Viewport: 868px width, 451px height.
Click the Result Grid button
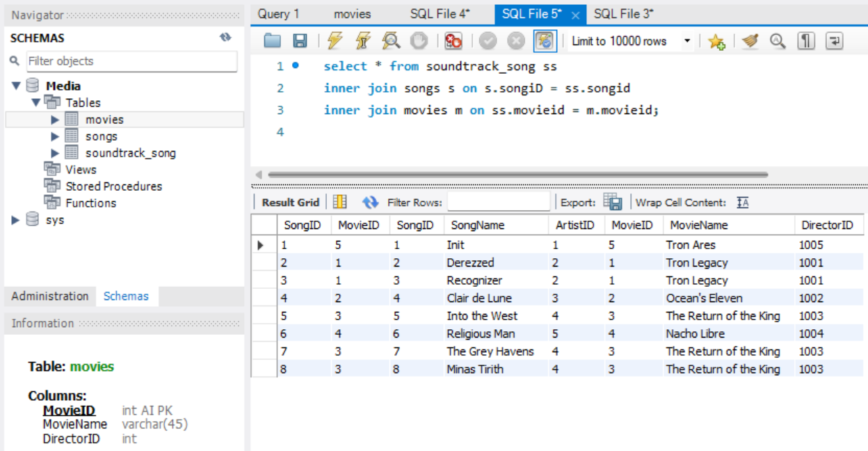pyautogui.click(x=290, y=203)
